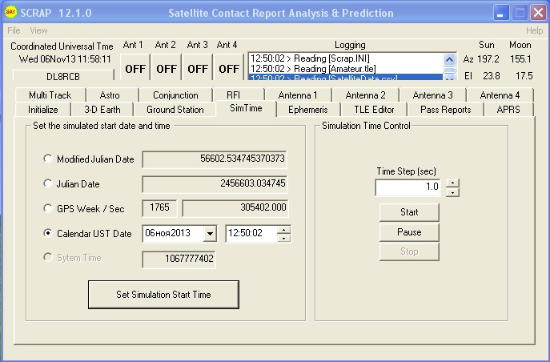Switch to the Antenna 3 tab
The height and width of the screenshot is (362, 550).
[x=432, y=95]
